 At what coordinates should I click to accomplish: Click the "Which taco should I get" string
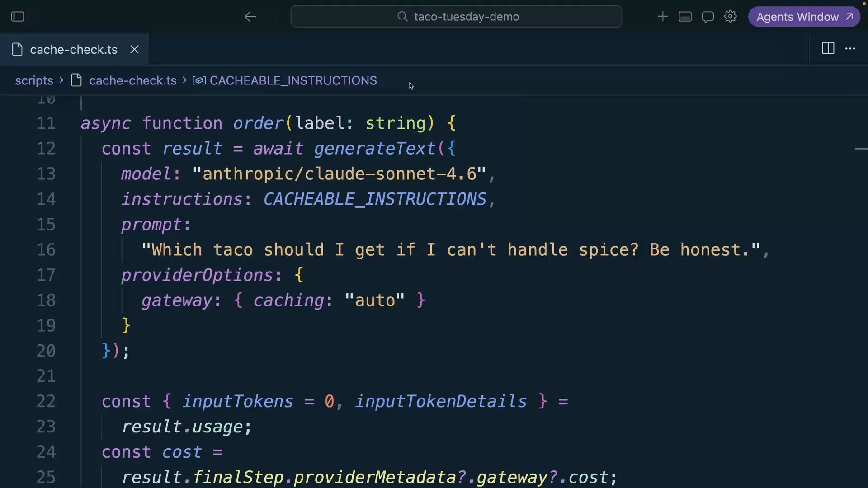tap(451, 249)
